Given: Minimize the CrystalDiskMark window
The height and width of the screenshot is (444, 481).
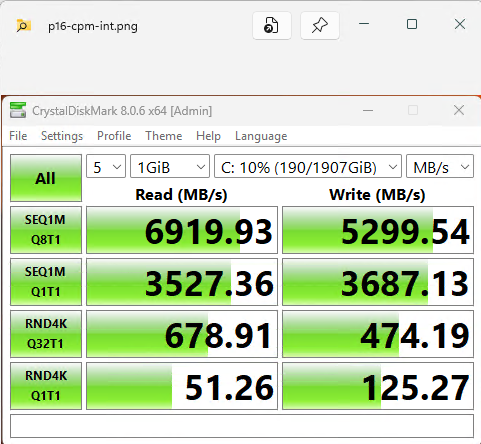Looking at the screenshot, I should tap(368, 110).
